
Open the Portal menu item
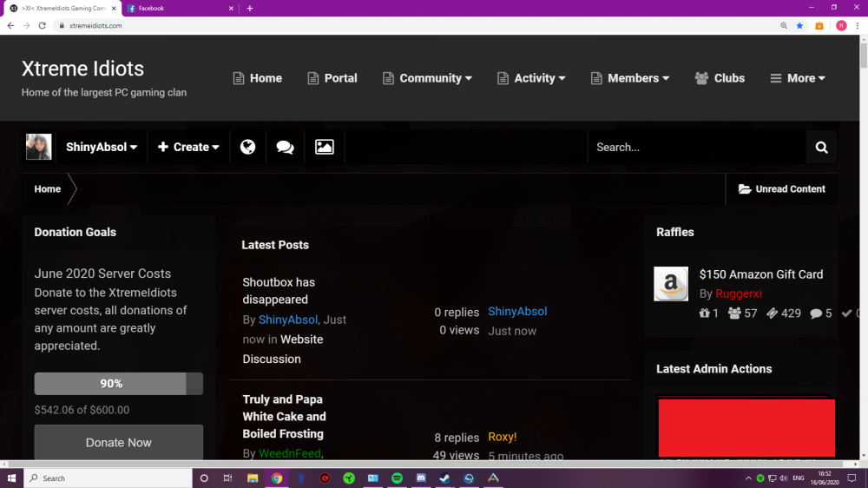click(332, 78)
